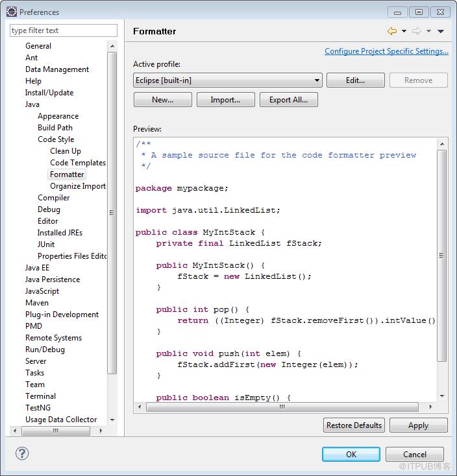Image resolution: width=457 pixels, height=476 pixels.
Task: Select Organize Imports tree item
Action: 78,186
